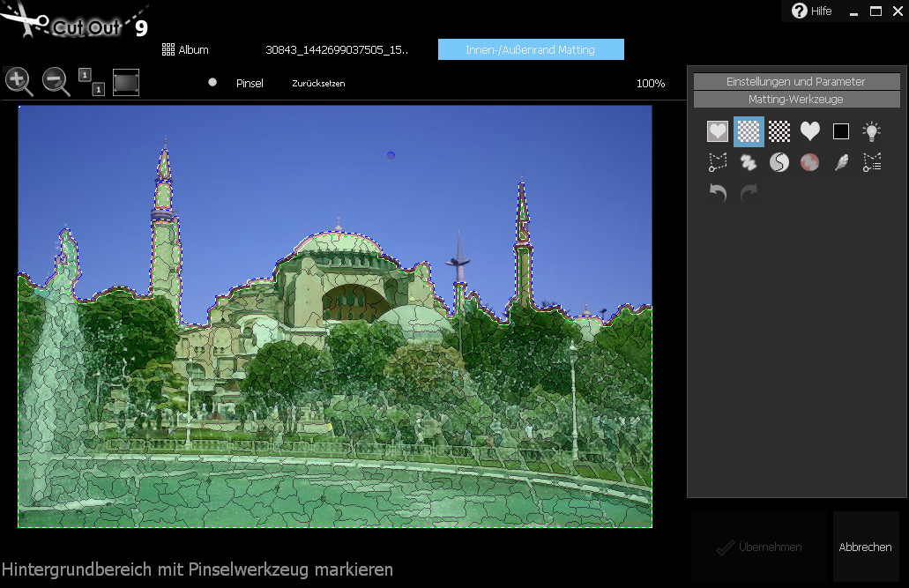Screen dimensions: 909x588
Task: Click the Abbrechen button
Action: click(865, 547)
